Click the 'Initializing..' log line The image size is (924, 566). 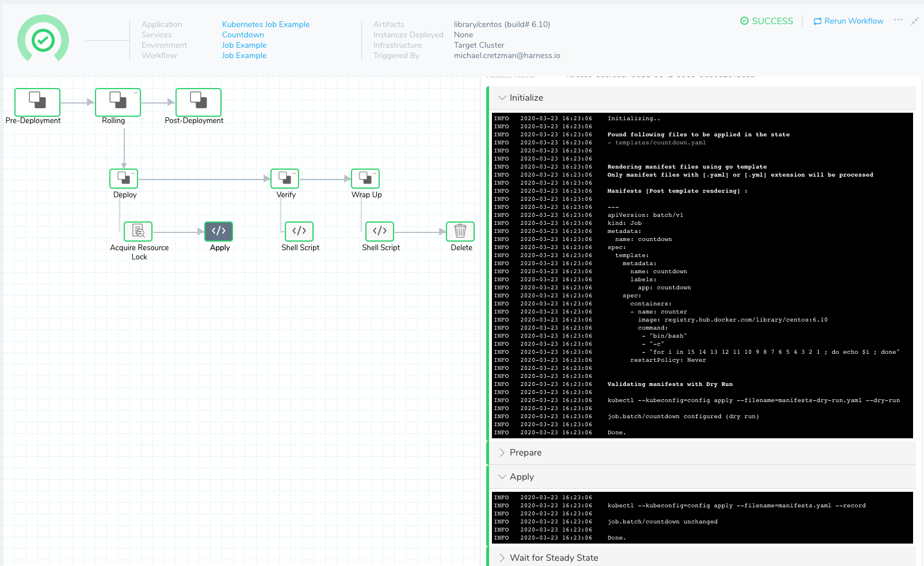pos(633,118)
